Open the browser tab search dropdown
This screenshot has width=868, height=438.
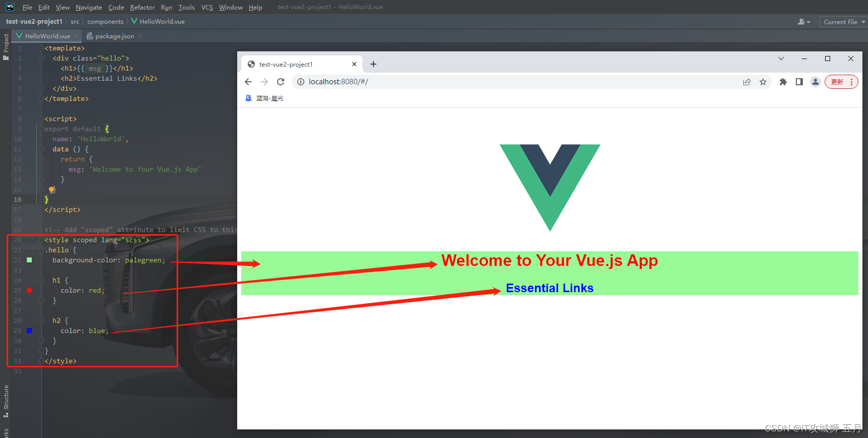(x=781, y=59)
